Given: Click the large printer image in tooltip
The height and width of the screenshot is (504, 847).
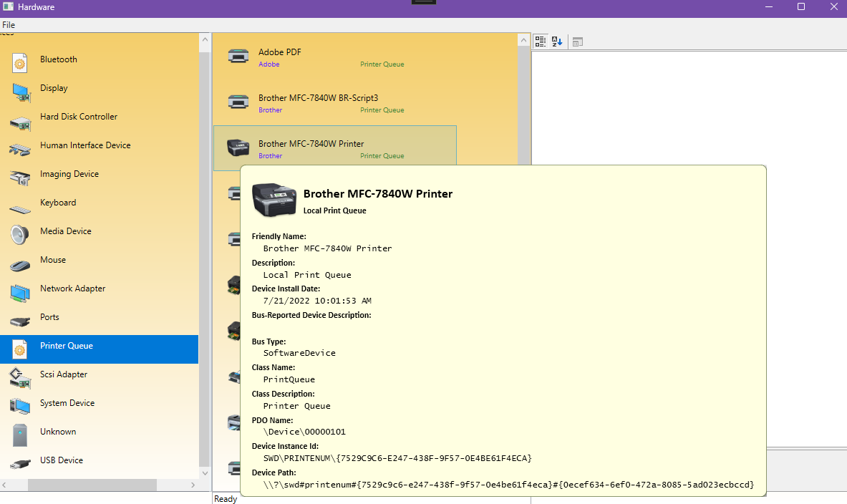Looking at the screenshot, I should pos(274,200).
